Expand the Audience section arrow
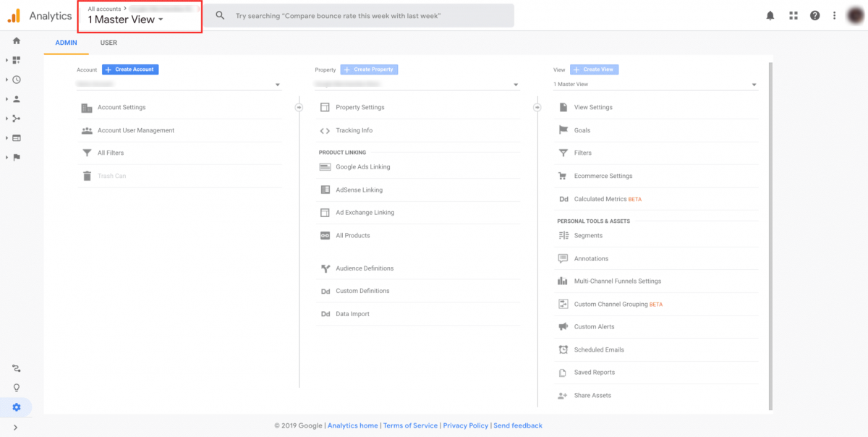The image size is (868, 437). click(x=7, y=99)
